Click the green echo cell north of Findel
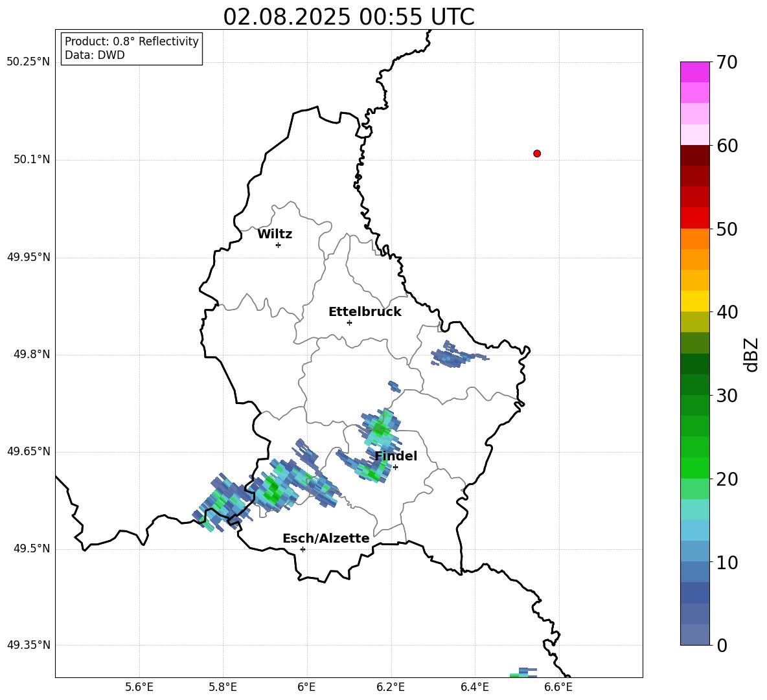The height and width of the screenshot is (700, 767). tap(380, 427)
